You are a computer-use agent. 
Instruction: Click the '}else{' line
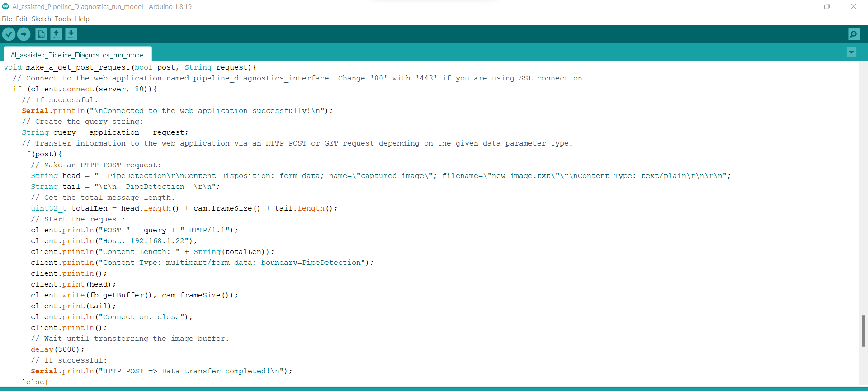tap(35, 382)
